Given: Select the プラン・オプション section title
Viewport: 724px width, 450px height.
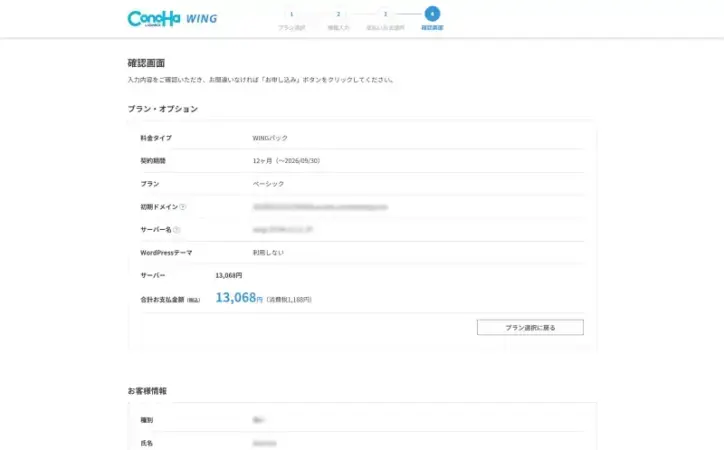Looking at the screenshot, I should (x=162, y=109).
